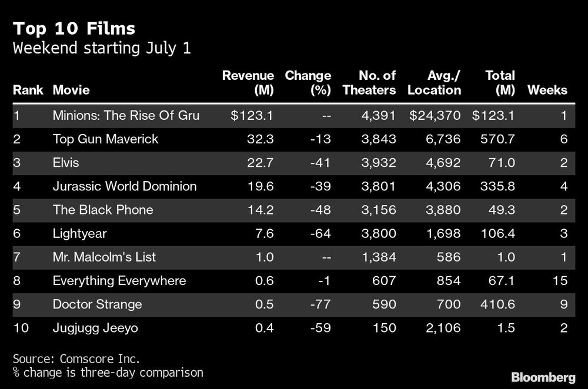Click the Movie column header

coord(71,90)
